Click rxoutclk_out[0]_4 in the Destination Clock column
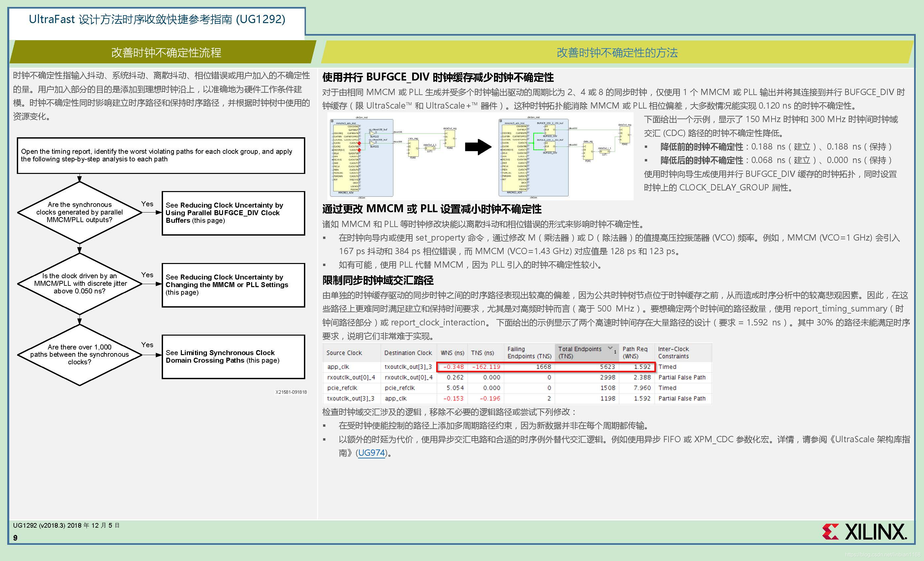Viewport: 924px width, 561px height. [x=409, y=377]
